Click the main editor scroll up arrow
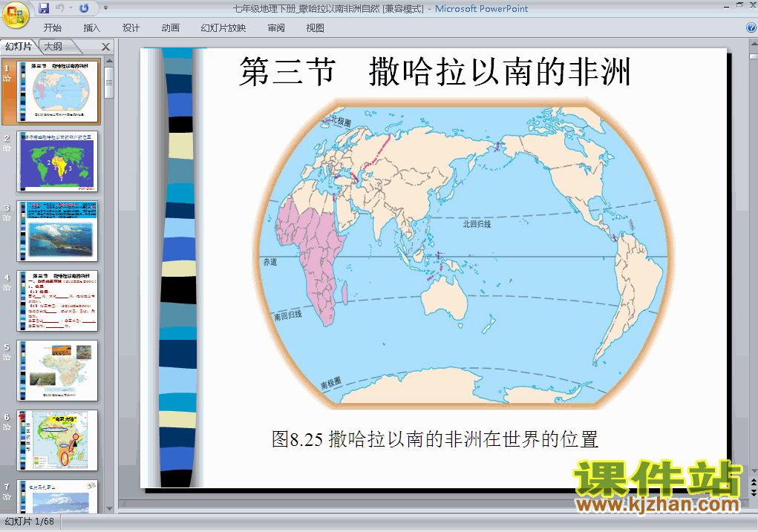Viewport: 758px width, 532px height. click(754, 45)
